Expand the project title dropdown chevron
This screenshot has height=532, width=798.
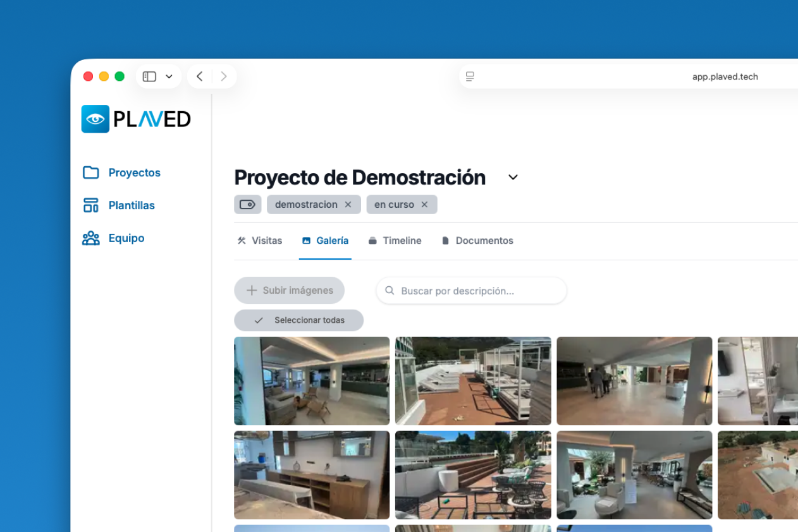tap(513, 178)
